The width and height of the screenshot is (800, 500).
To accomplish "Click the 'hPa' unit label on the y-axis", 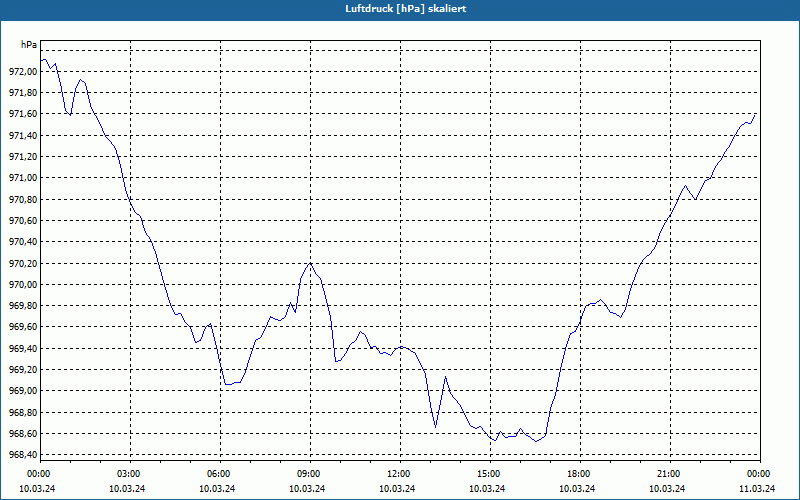I will point(29,45).
